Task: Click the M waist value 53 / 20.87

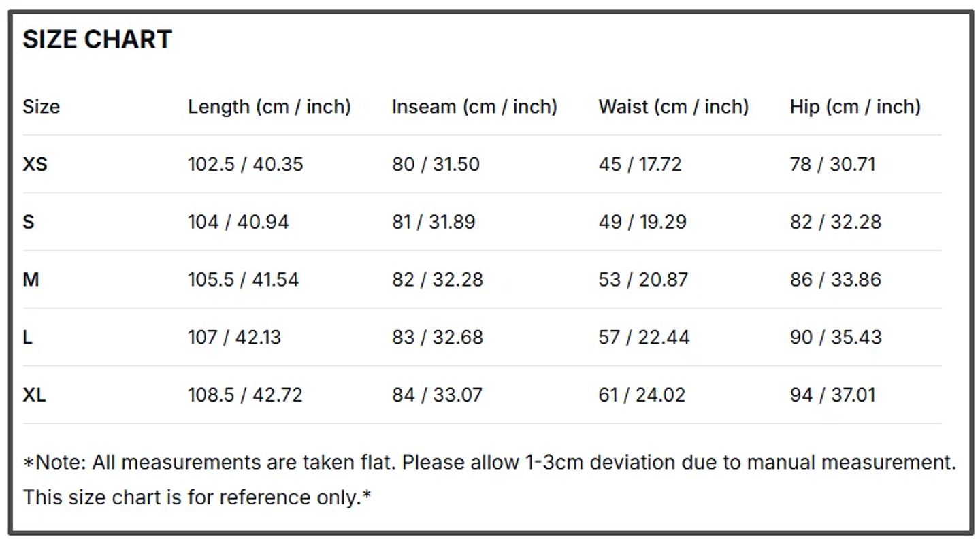Action: point(643,280)
